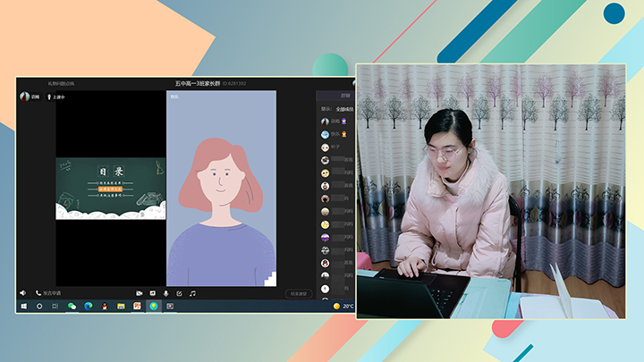
Task: Select member 叶子 in member list
Action: coord(331,147)
